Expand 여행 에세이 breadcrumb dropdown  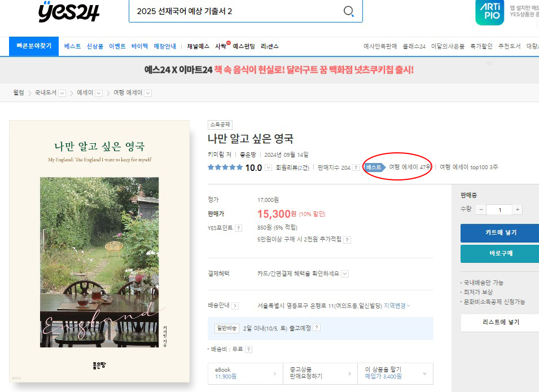(x=148, y=93)
